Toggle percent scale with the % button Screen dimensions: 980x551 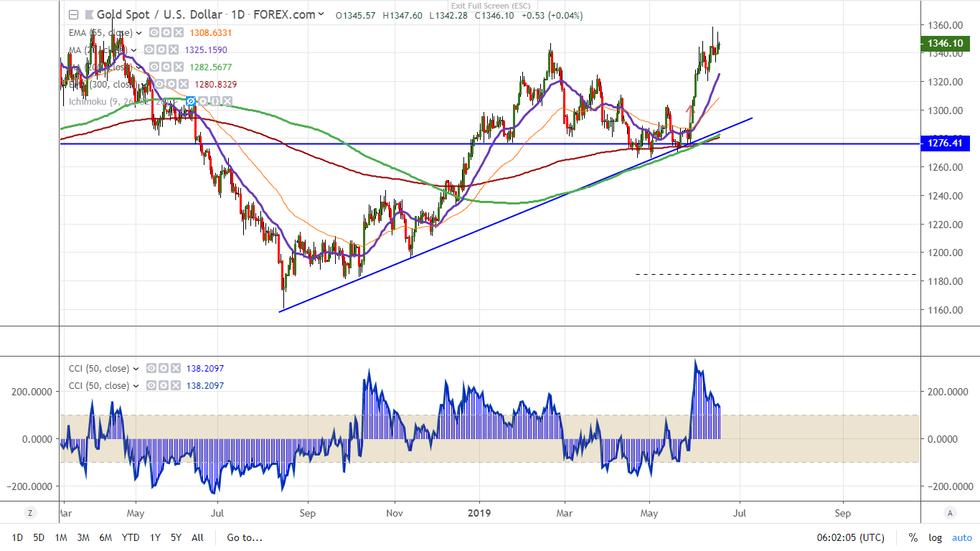click(x=913, y=537)
